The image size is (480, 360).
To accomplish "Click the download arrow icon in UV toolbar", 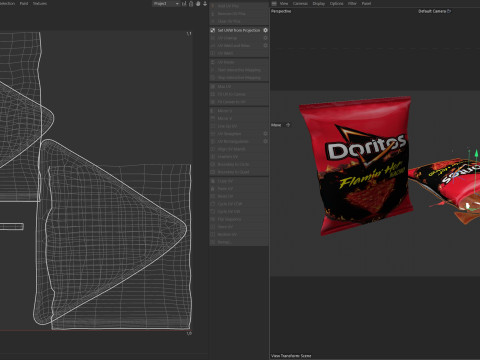I will [205, 4].
